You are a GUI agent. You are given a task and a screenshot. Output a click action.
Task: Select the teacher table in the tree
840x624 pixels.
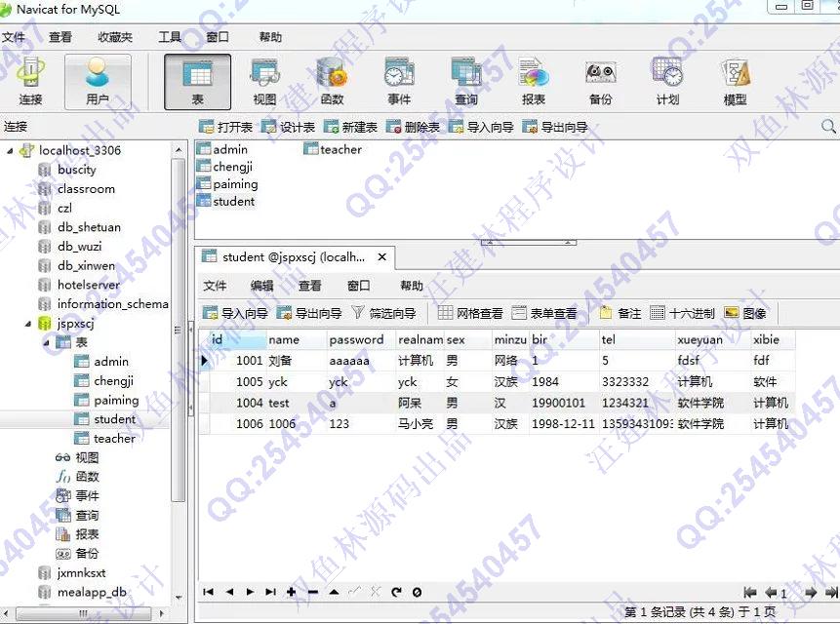[114, 439]
